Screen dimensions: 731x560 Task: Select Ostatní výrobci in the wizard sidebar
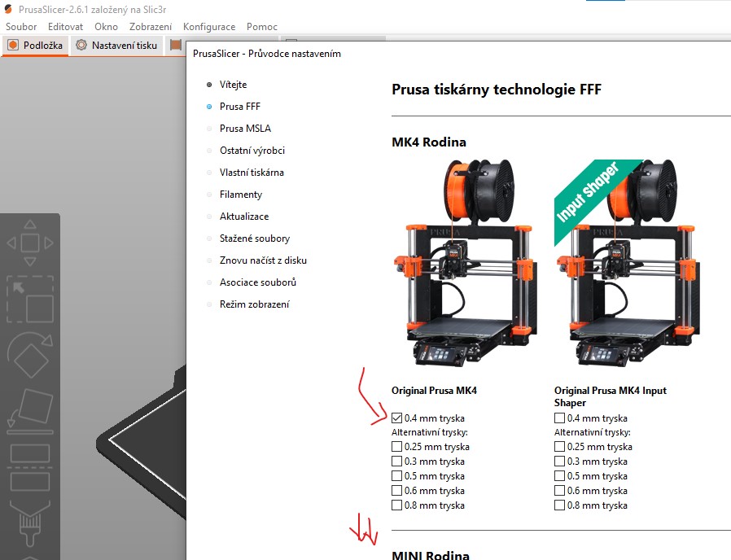pos(252,151)
